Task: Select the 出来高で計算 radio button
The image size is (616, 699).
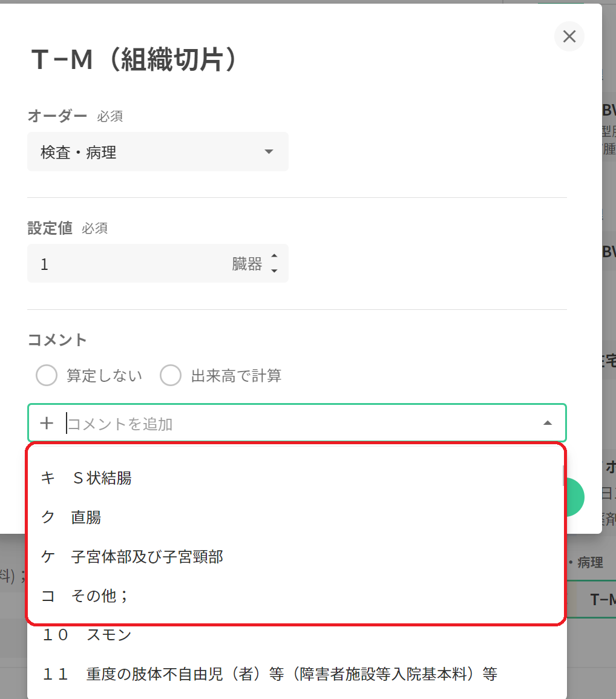Action: point(171,376)
